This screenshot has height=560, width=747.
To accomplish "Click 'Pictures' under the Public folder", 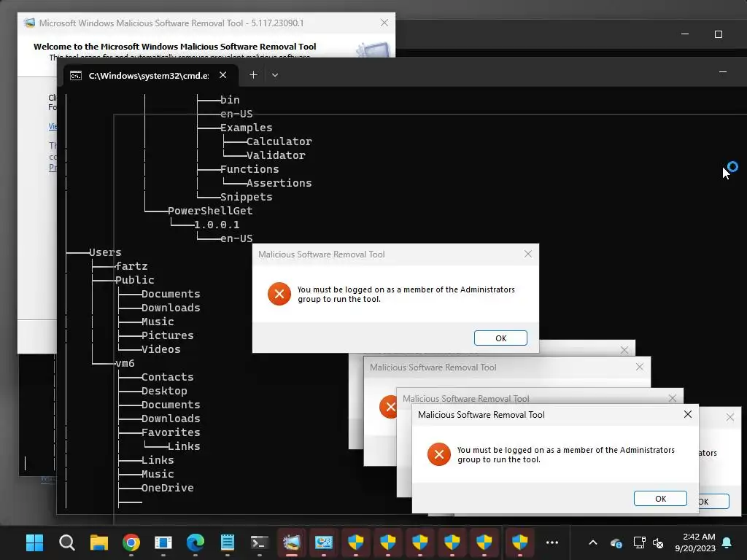I will click(x=168, y=335).
